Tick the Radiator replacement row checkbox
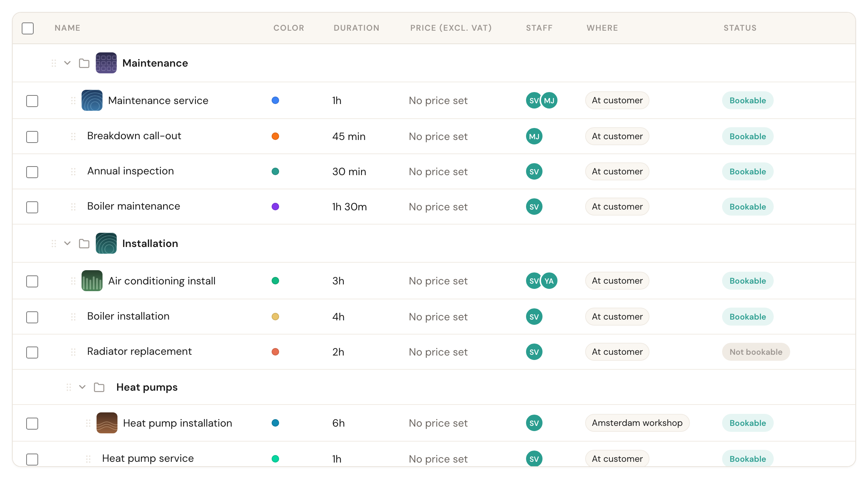The width and height of the screenshot is (868, 479). tap(32, 353)
